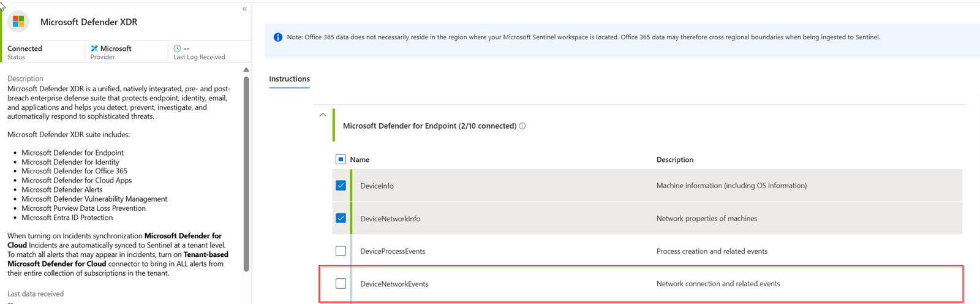
Task: Check the DeviceNetworkEvents checkbox
Action: click(341, 284)
